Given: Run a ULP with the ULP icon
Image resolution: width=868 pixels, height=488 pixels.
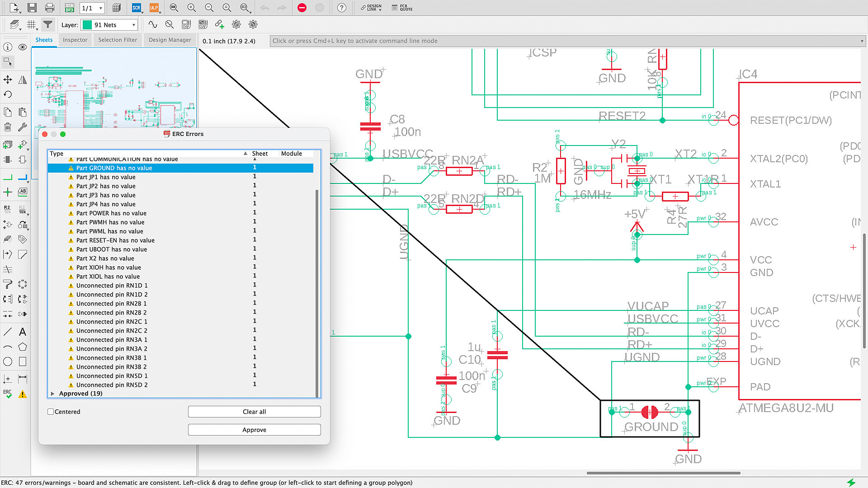Looking at the screenshot, I should 154,8.
